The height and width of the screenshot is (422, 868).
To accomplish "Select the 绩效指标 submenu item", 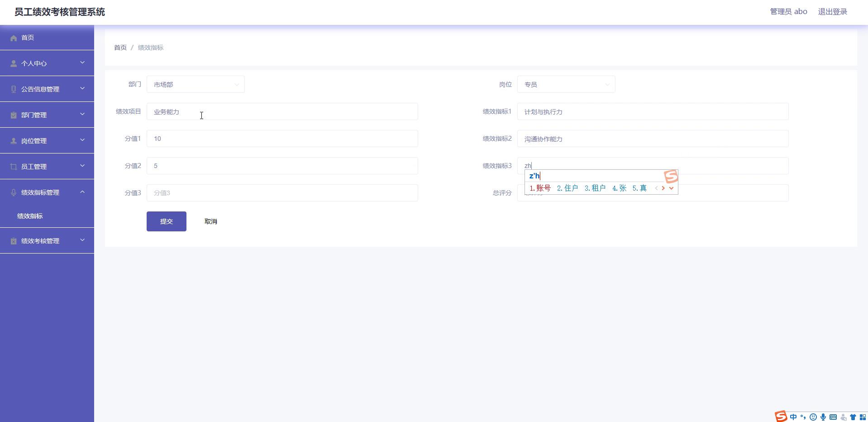I will tap(30, 216).
